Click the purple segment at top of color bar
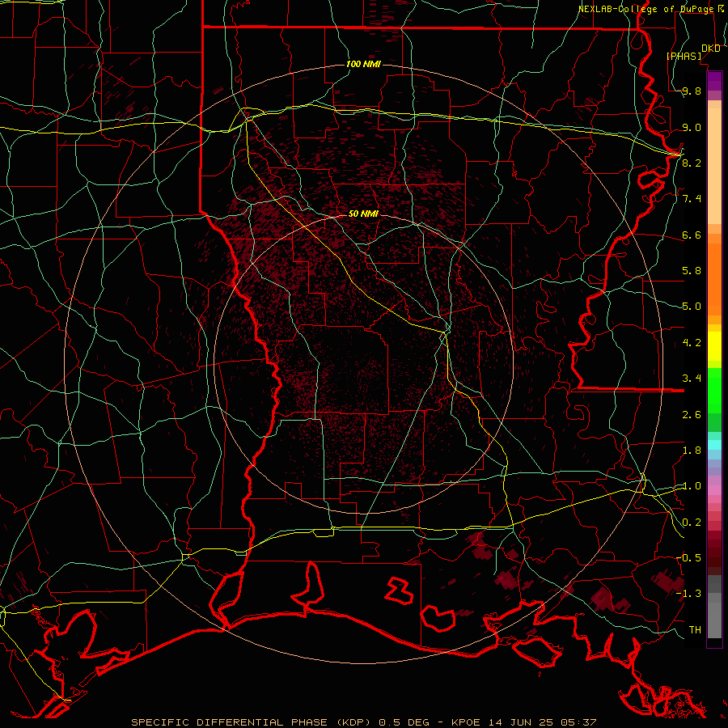 pos(714,81)
